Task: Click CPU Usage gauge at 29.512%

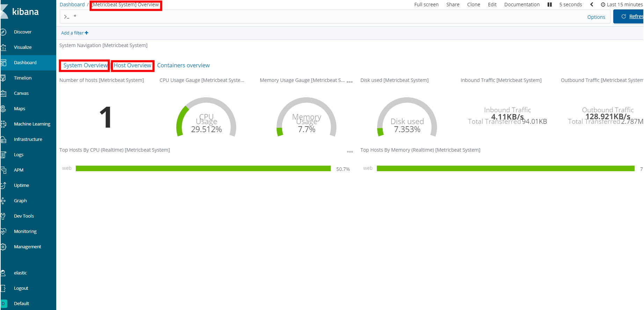Action: click(x=206, y=117)
